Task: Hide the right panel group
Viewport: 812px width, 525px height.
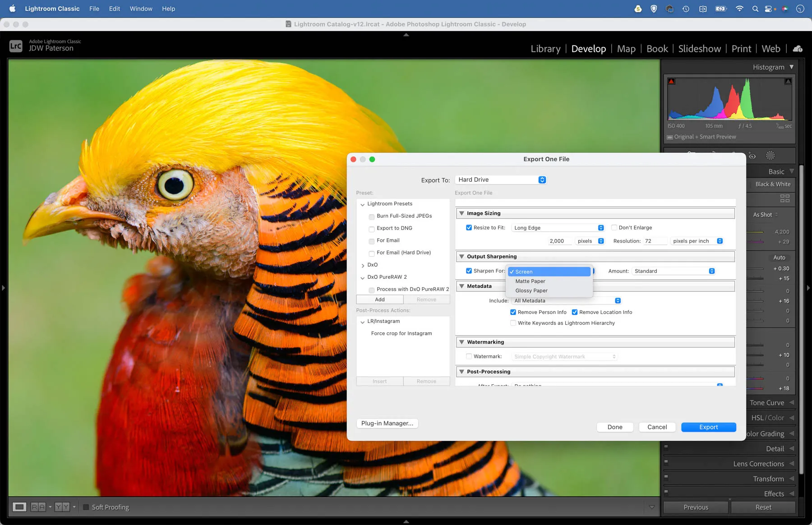Action: tap(808, 287)
